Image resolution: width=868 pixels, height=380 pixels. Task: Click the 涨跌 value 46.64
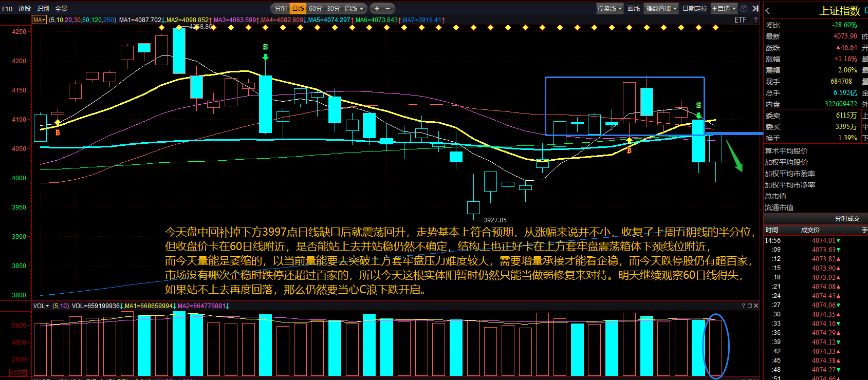[846, 48]
